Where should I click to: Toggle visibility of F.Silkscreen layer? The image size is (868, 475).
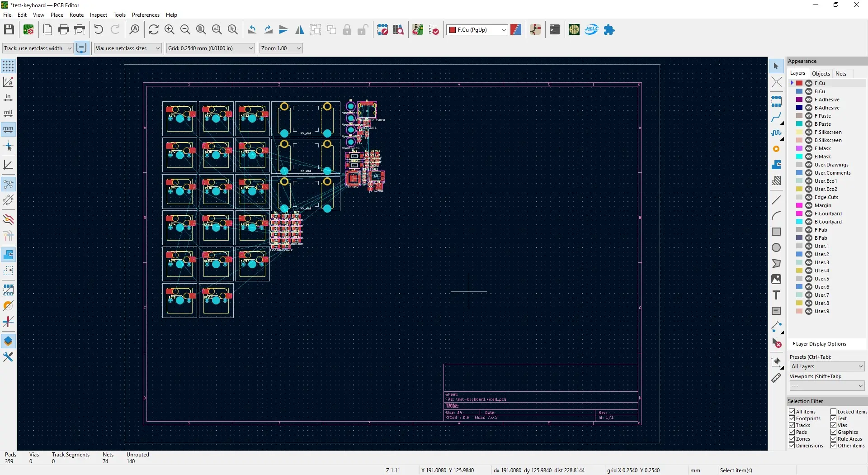click(x=809, y=132)
